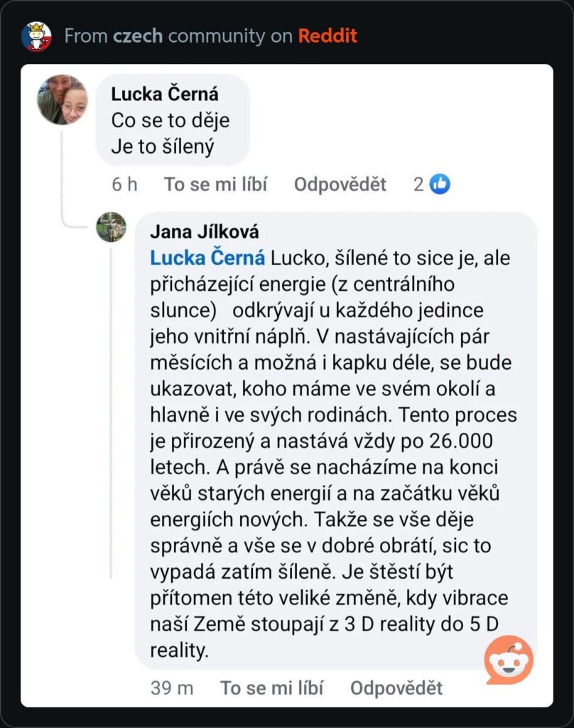The height and width of the screenshot is (728, 574).
Task: Open the "czech" community link
Action: pyautogui.click(x=138, y=36)
